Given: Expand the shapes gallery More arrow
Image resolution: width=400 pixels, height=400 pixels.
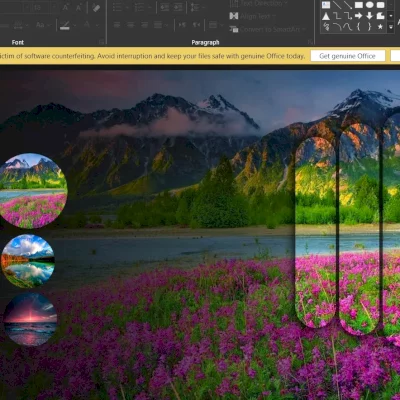Looking at the screenshot, I should (x=391, y=27).
